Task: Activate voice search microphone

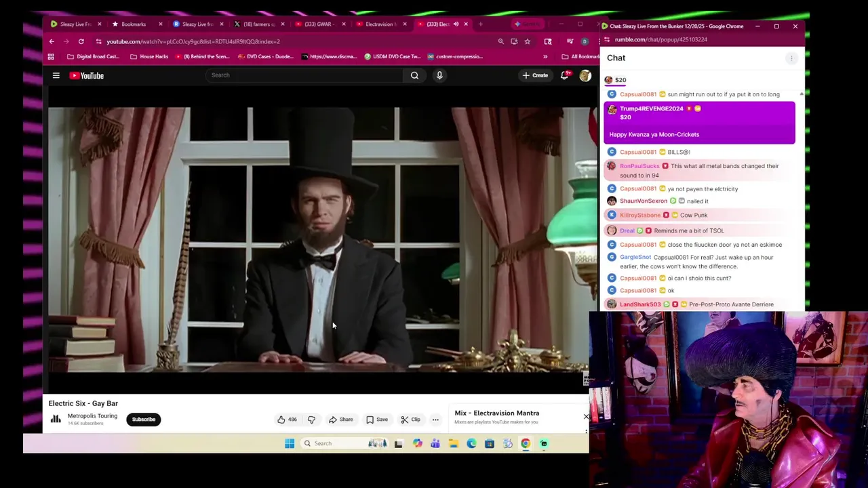Action: [439, 75]
